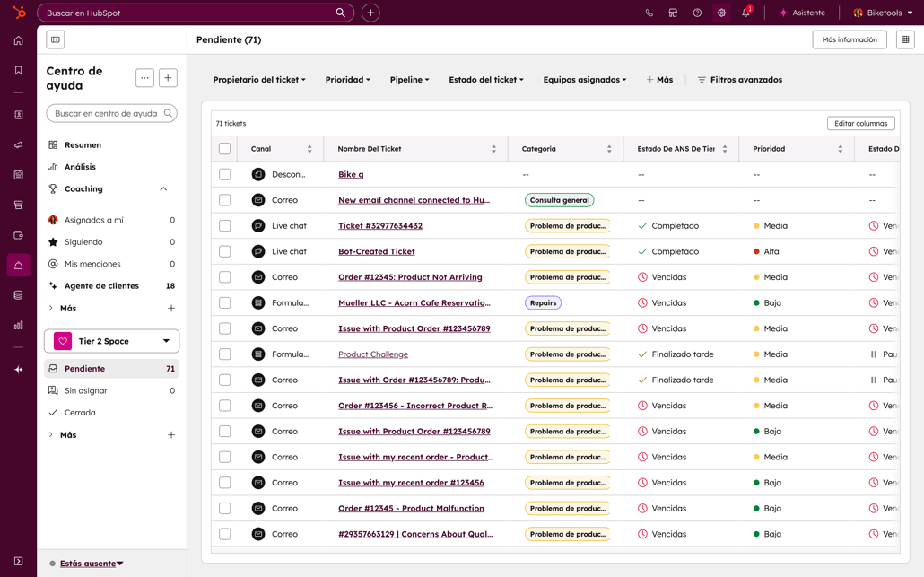Open the Resumen section
The height and width of the screenshot is (577, 924).
(x=83, y=144)
